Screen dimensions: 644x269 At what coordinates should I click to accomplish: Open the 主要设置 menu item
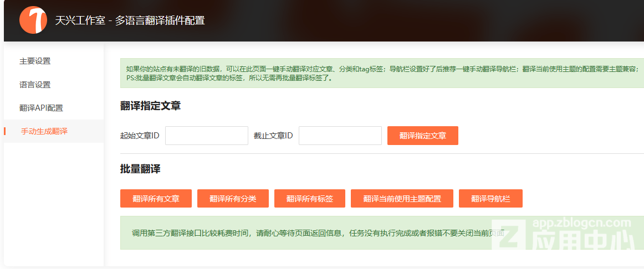35,61
